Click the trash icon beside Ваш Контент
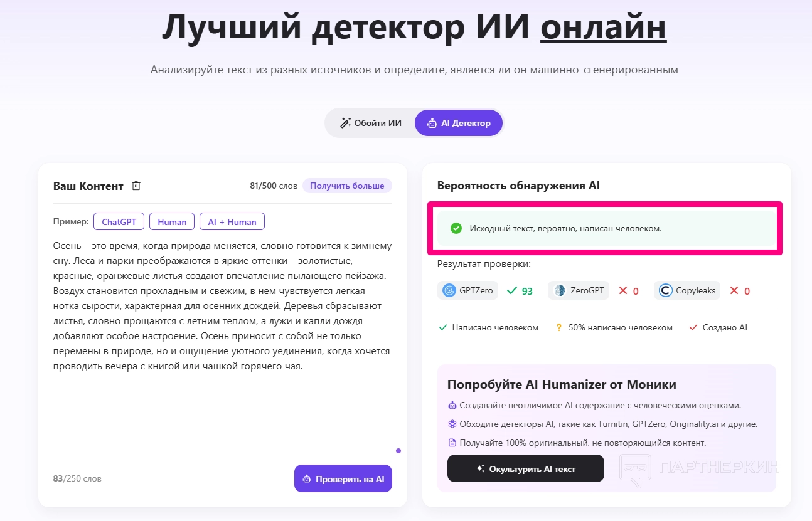The height and width of the screenshot is (521, 812). 136,186
